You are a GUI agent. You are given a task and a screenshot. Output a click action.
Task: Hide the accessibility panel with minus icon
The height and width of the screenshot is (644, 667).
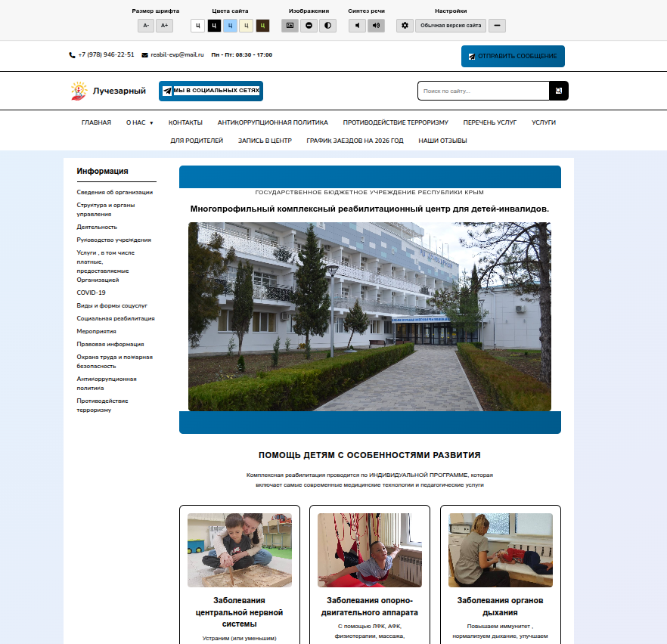497,26
